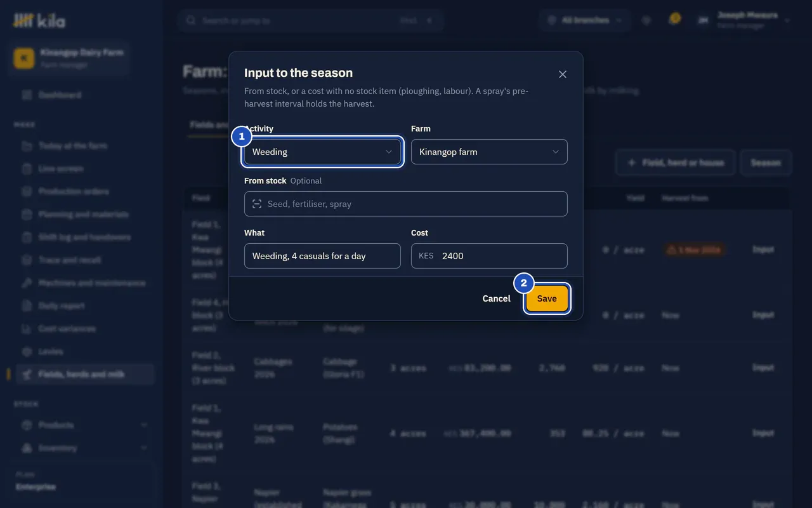Open the Kinangop Dairy Farm workspace switcher
812x508 pixels.
69,58
